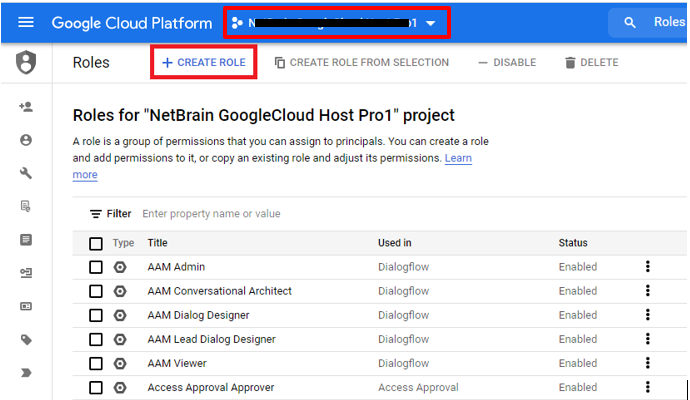This screenshot has width=690, height=400.
Task: Check the AAM Lead Dialog Designer checkbox
Action: [95, 339]
